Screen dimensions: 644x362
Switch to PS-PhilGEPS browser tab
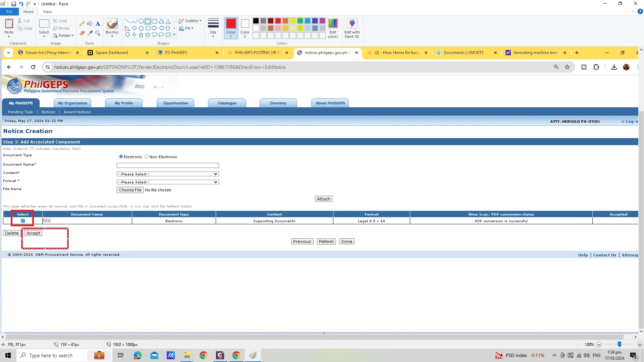(188, 53)
